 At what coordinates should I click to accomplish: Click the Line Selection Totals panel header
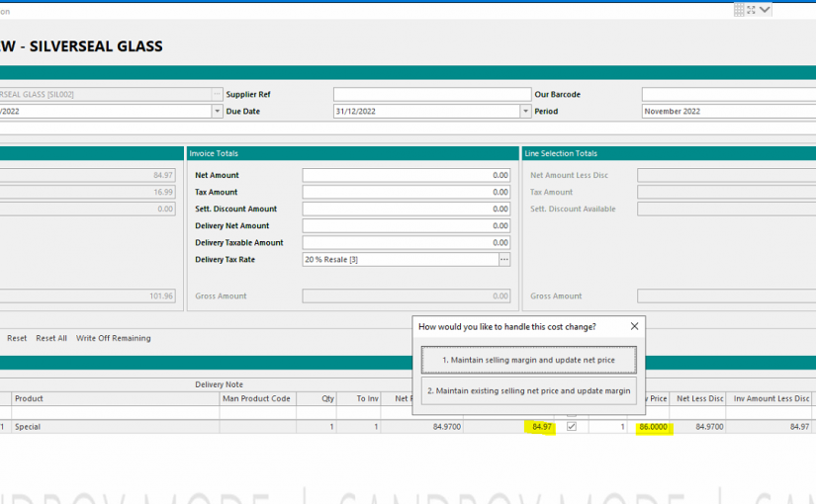670,153
